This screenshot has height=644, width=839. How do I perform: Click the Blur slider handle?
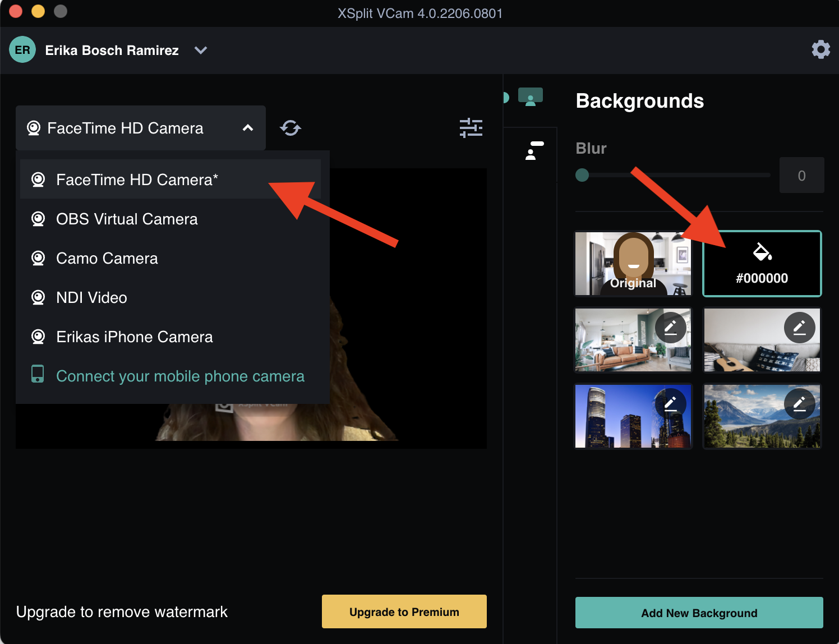(582, 175)
